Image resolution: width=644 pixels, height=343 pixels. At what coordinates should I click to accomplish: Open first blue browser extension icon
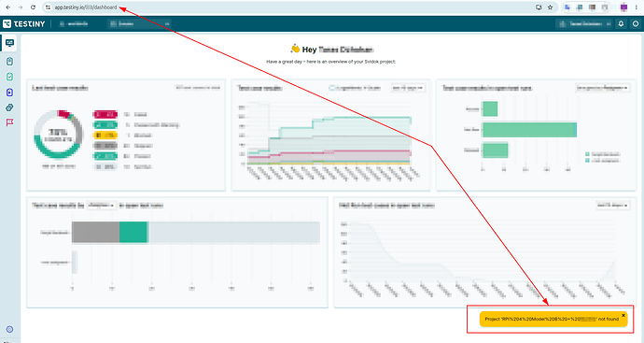[567, 7]
